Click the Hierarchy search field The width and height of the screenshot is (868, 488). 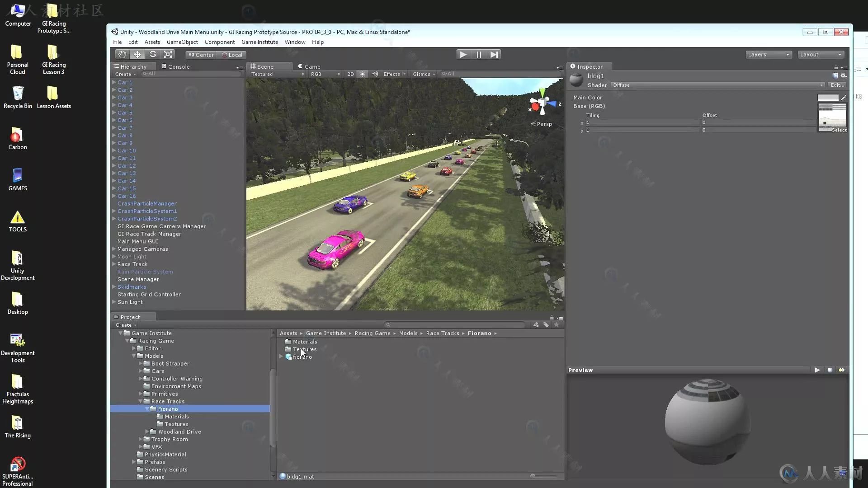(x=191, y=74)
